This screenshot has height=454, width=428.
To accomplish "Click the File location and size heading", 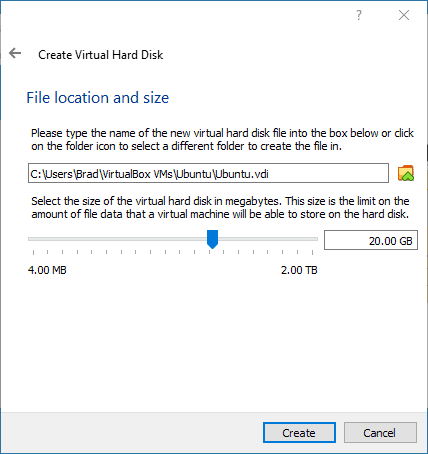I will [98, 98].
